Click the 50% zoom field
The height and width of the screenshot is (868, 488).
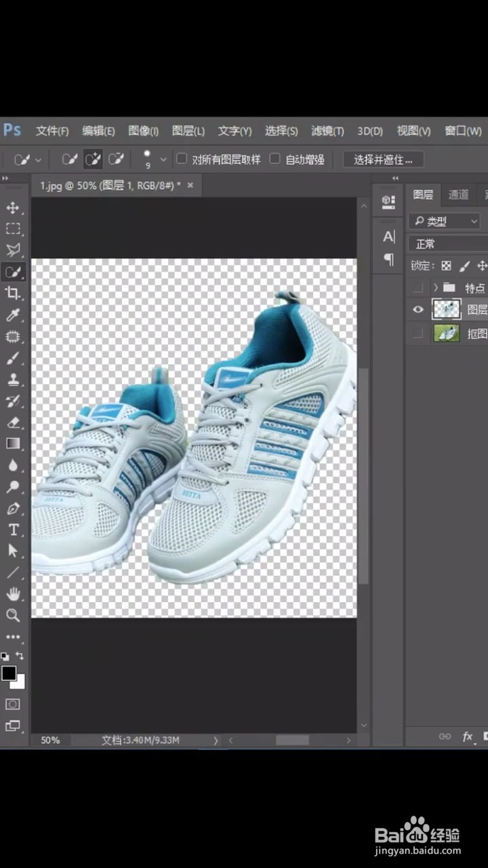point(50,741)
